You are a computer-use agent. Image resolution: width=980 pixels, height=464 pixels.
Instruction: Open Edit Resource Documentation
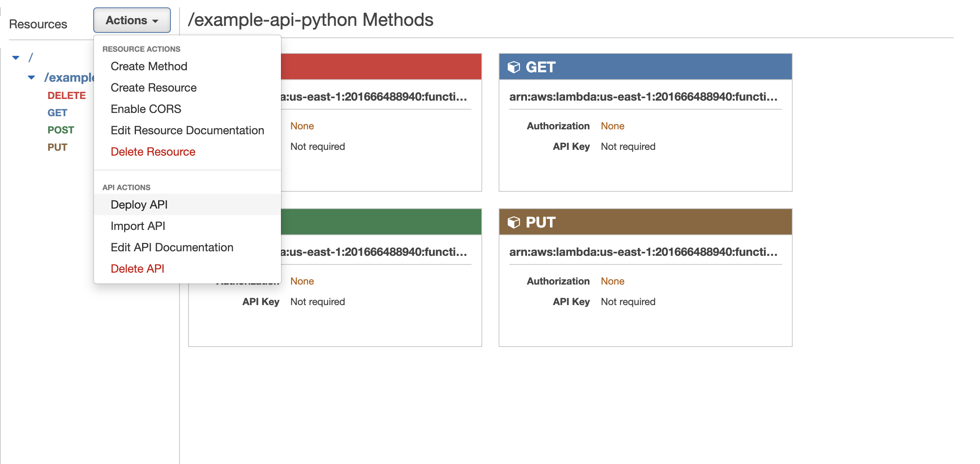[x=187, y=130]
